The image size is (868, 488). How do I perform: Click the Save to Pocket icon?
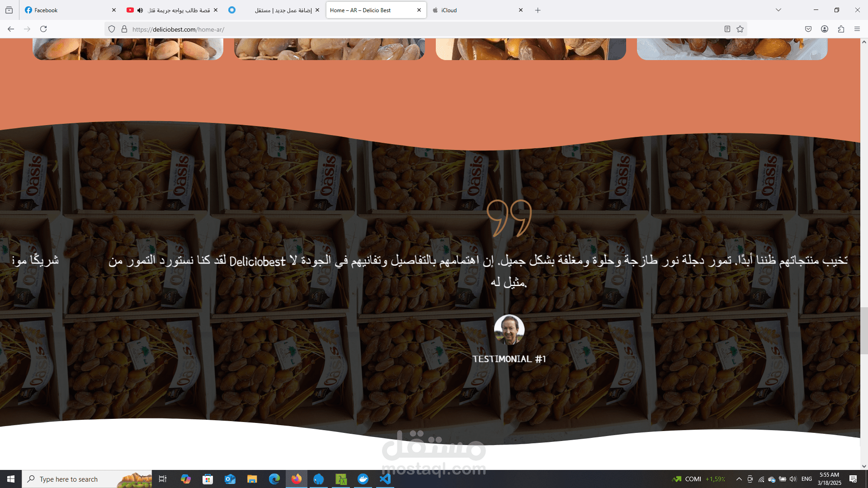(x=808, y=29)
